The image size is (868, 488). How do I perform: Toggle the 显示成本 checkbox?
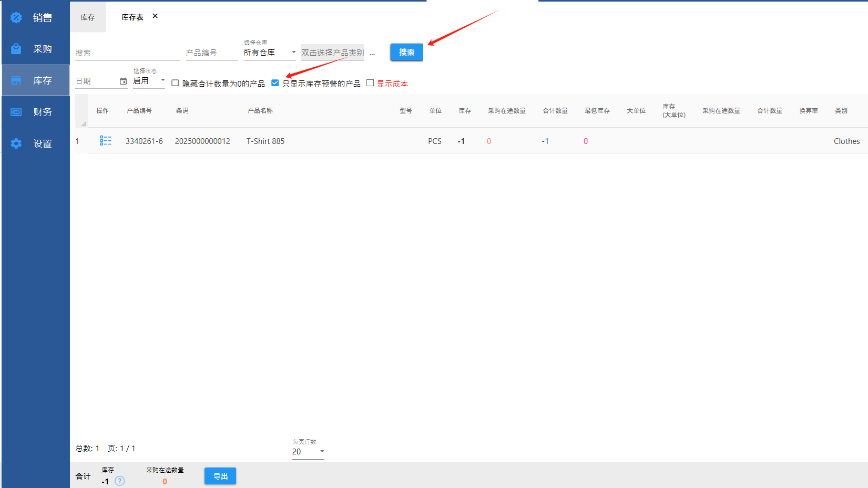point(370,83)
